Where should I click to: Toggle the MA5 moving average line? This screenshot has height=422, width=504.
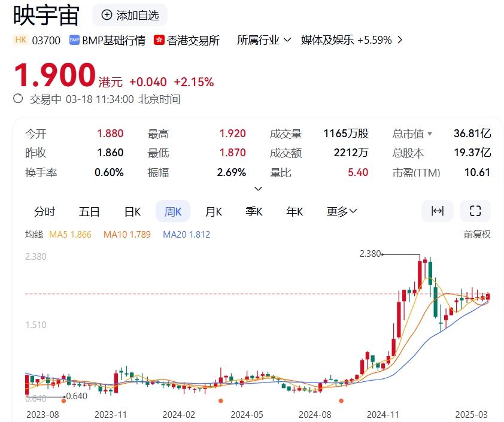click(x=70, y=235)
